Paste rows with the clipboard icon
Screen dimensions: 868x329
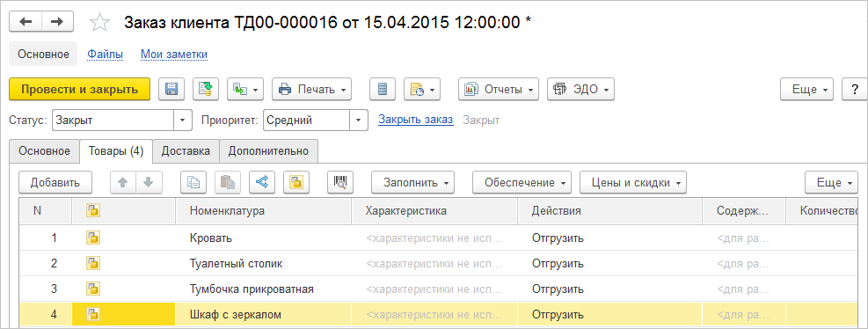(228, 182)
